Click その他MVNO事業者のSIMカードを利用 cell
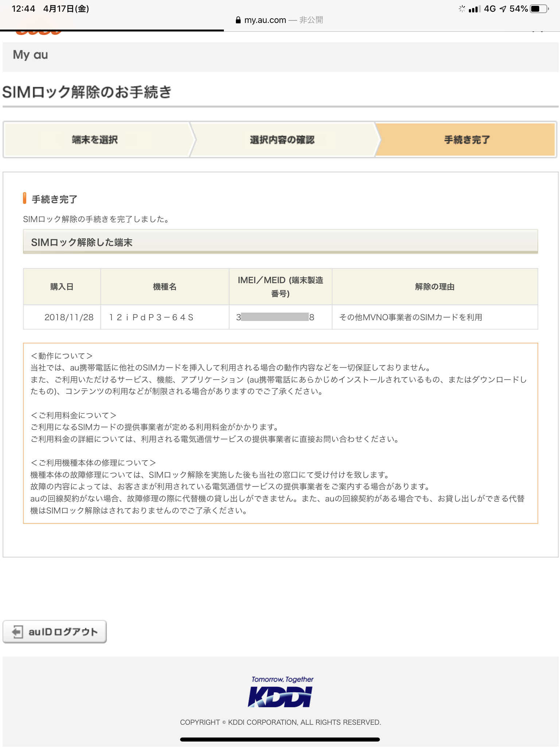This screenshot has width=560, height=747. (435, 317)
